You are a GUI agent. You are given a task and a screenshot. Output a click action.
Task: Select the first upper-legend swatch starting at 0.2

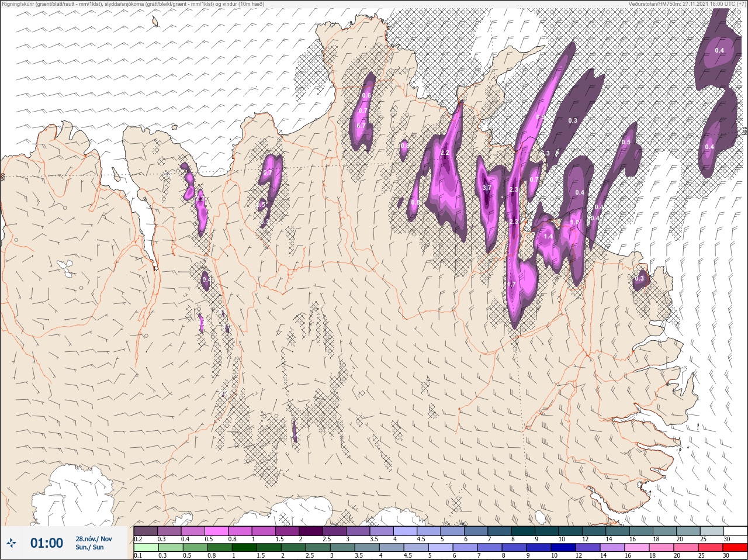[x=146, y=531]
